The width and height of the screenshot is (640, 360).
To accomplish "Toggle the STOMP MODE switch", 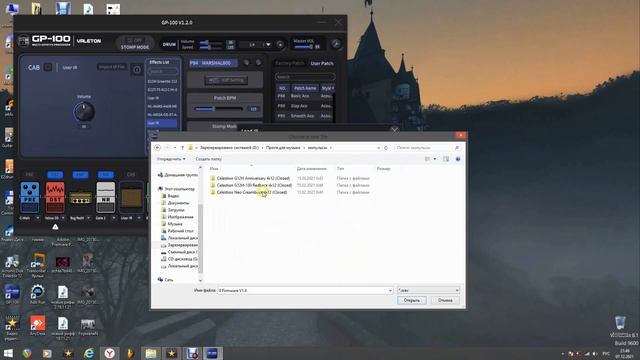I will [135, 43].
